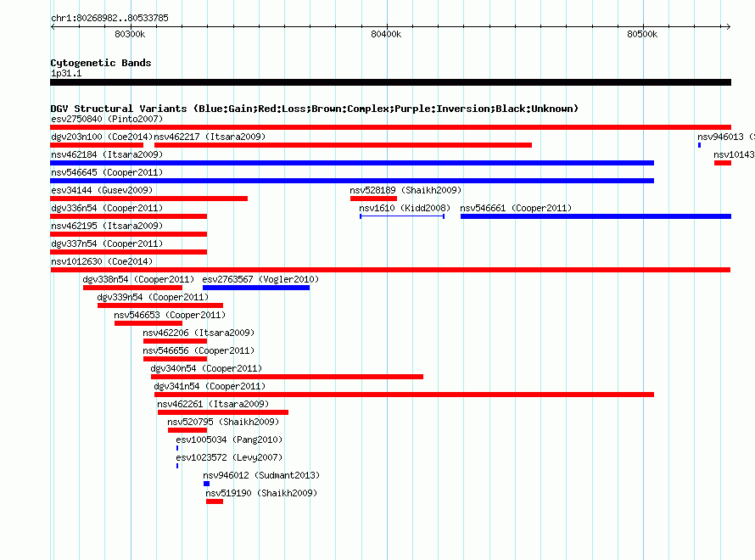Screen dimensions: 755x560
Task: Click the long red nsv1012630 bar
Action: point(390,270)
